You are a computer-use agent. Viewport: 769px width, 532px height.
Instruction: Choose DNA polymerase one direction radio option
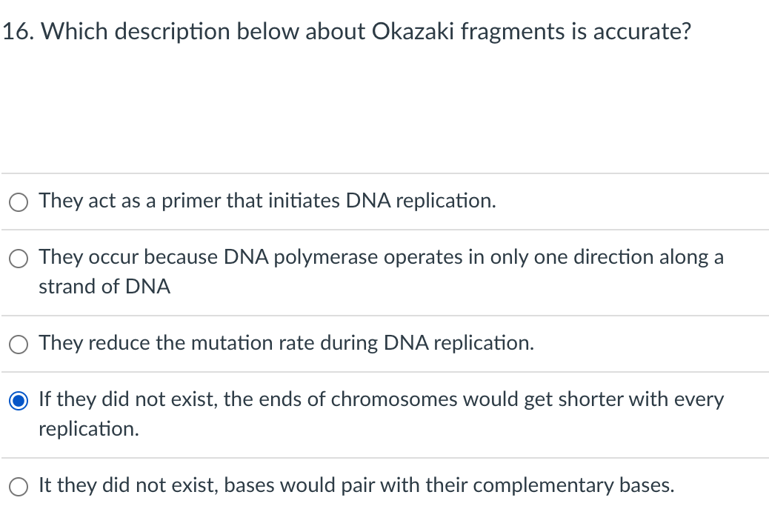pos(19,258)
